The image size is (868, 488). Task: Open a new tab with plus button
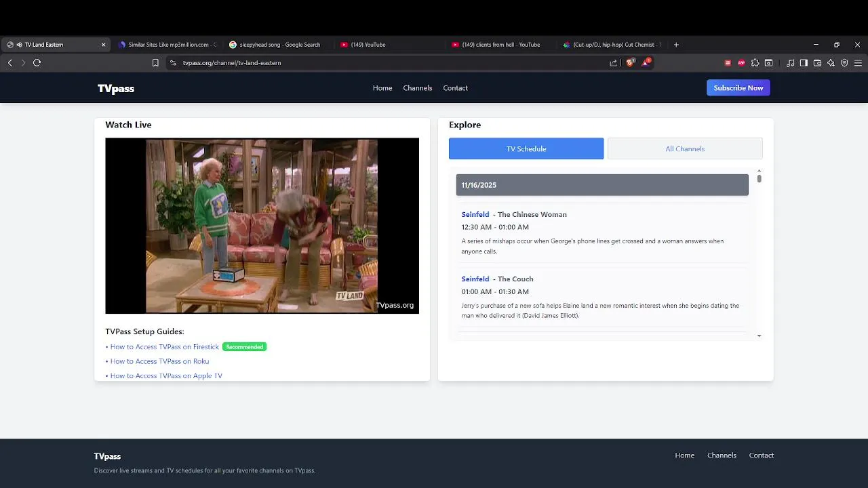pyautogui.click(x=676, y=45)
